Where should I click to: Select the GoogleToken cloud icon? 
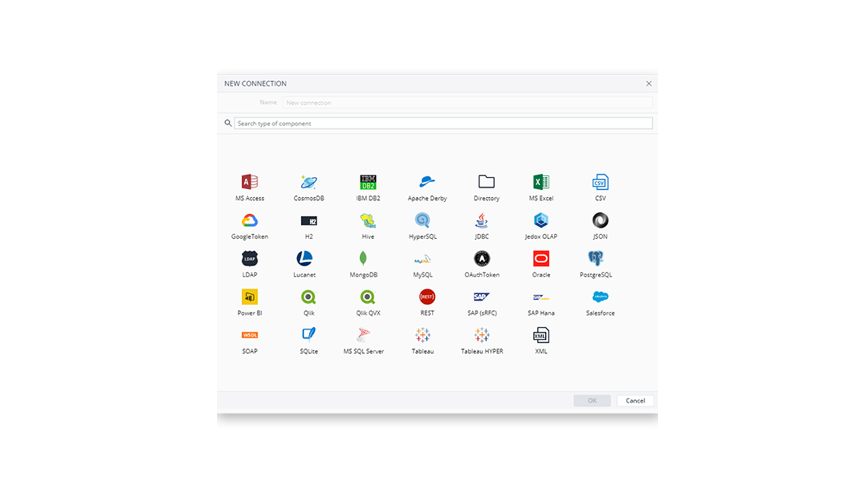250,220
